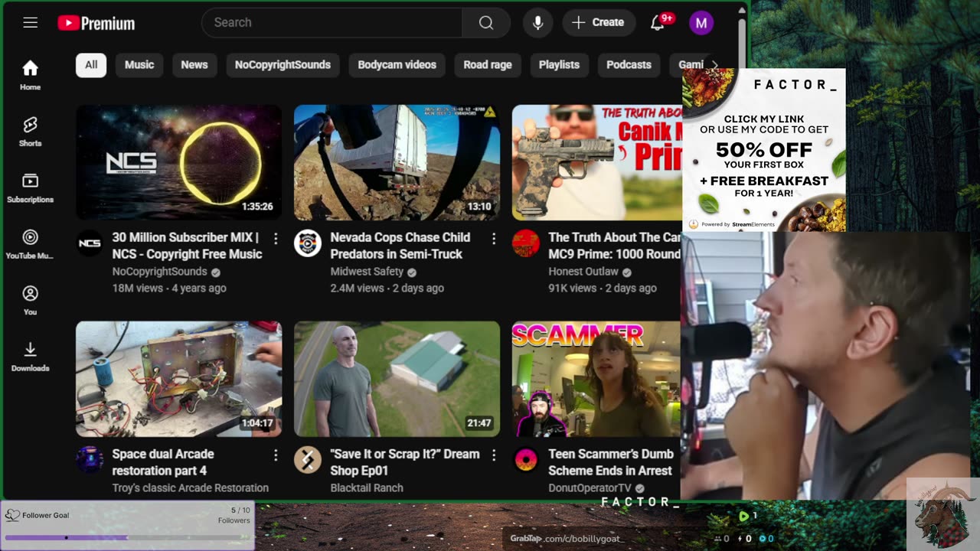Open NoCopyrightSounds channel avatar
Screen dimensions: 980x551
coord(90,243)
